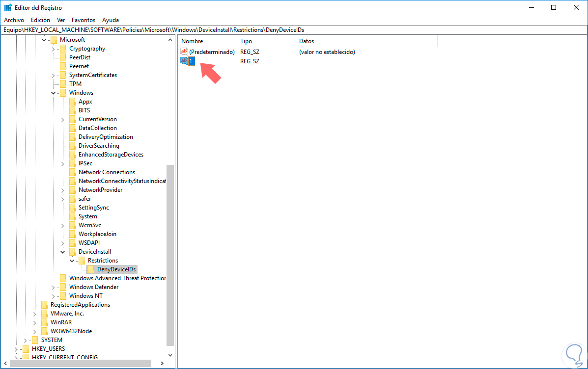Expand the SYSTEM key
Viewport: 588px width, 369px height.
point(25,341)
